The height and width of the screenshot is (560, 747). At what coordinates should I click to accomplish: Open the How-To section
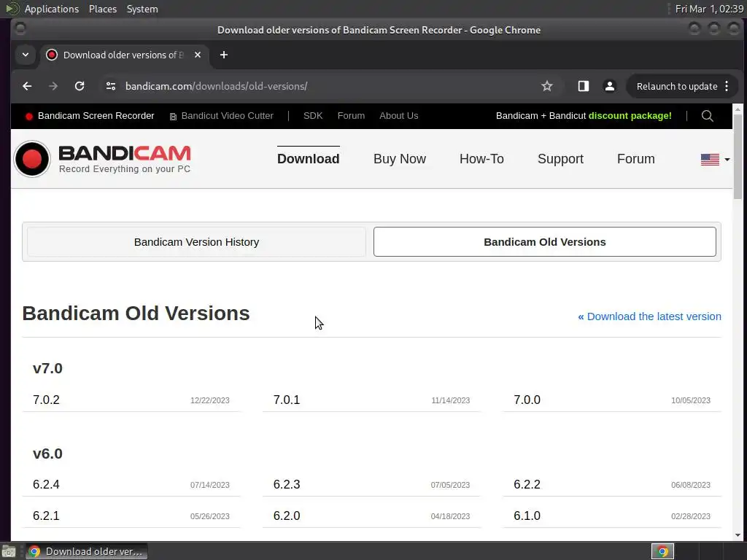point(481,158)
